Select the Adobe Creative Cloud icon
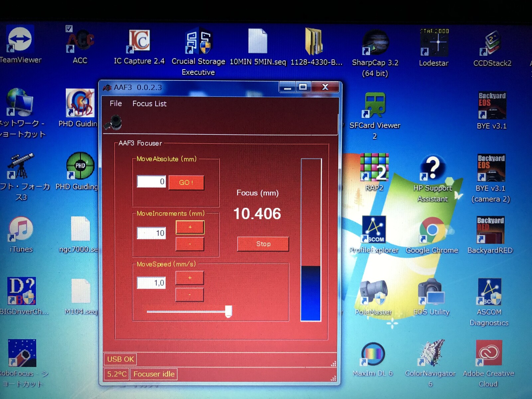Viewport: 532px width, 399px height. [x=488, y=364]
